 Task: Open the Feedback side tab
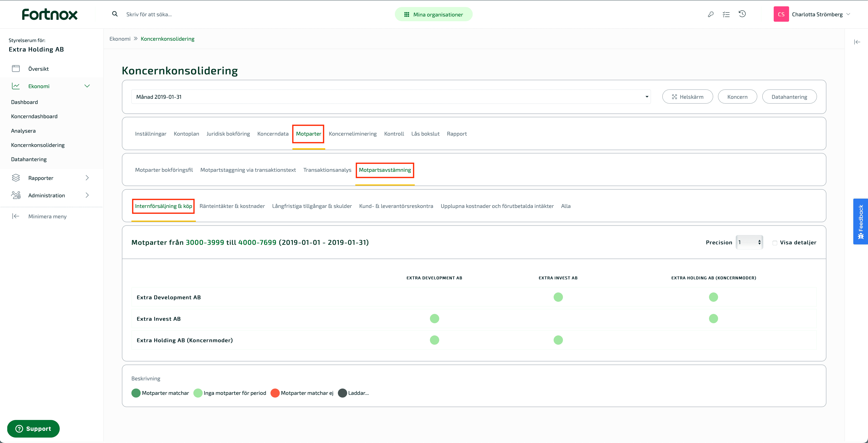tap(861, 221)
